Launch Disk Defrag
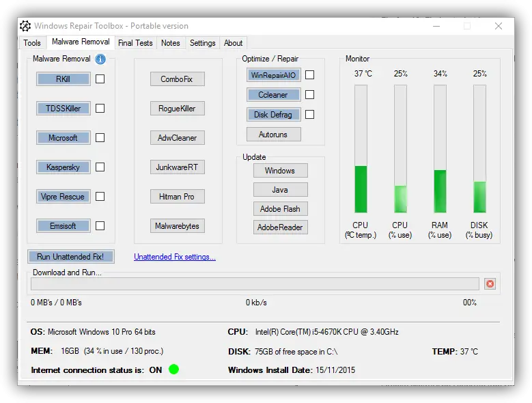 (274, 115)
